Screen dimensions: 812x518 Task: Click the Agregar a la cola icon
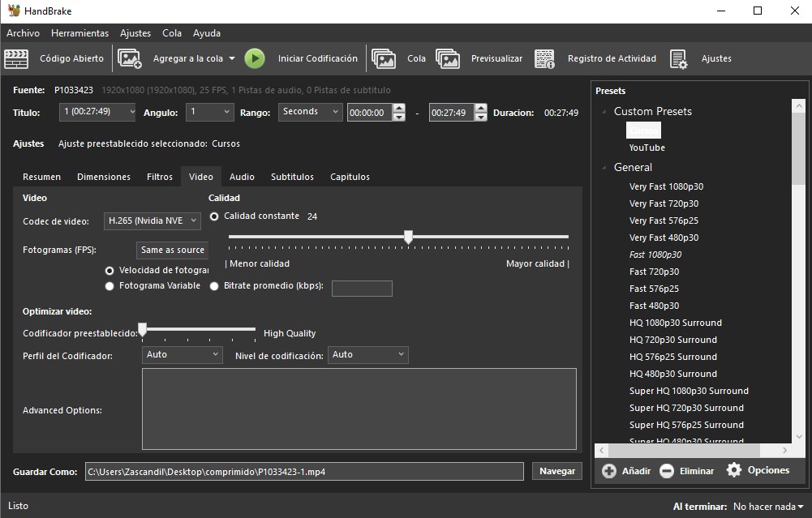tap(130, 58)
